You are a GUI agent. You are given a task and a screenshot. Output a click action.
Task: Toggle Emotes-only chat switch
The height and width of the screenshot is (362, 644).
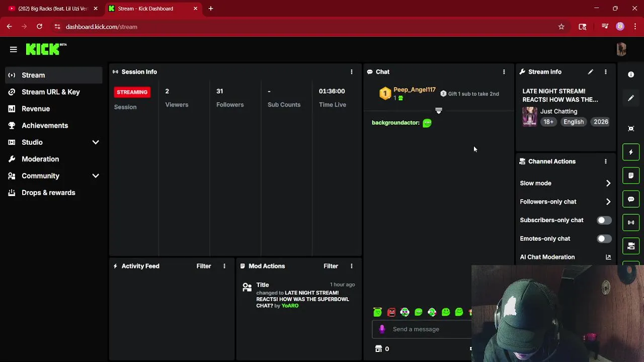click(604, 239)
